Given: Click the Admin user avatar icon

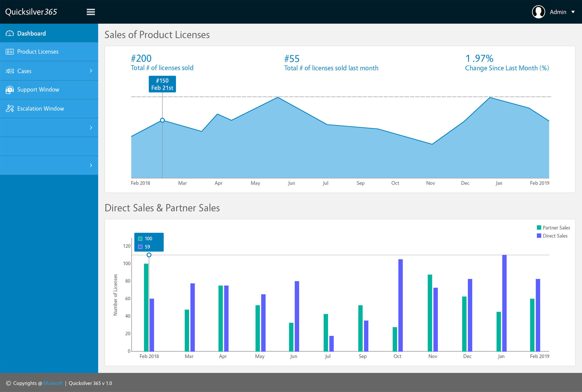Looking at the screenshot, I should [538, 12].
